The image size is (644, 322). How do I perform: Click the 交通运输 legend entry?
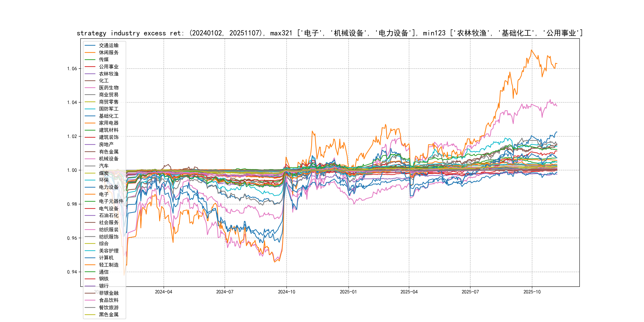(x=109, y=46)
